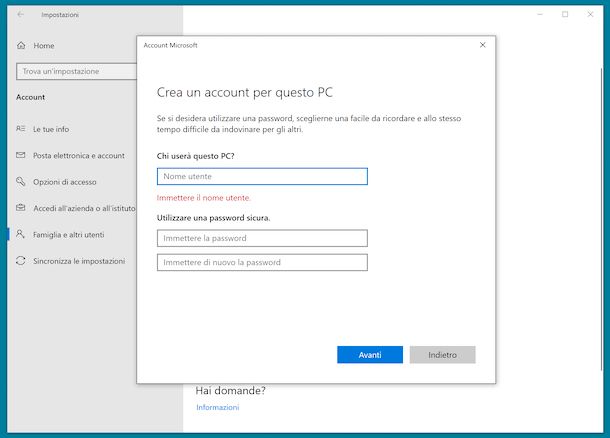Screen dimensions: 610x438
Task: Click the 'Account Microsoft' dialog title
Action: click(x=170, y=45)
